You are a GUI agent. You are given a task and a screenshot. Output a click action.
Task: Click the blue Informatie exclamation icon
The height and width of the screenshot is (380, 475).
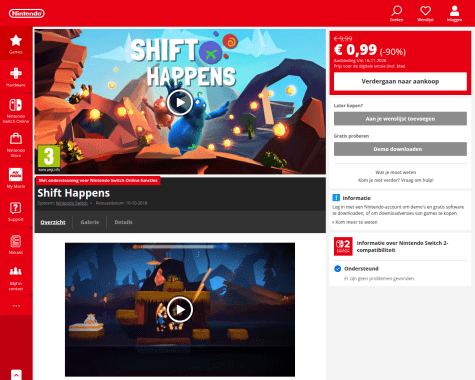coord(336,198)
